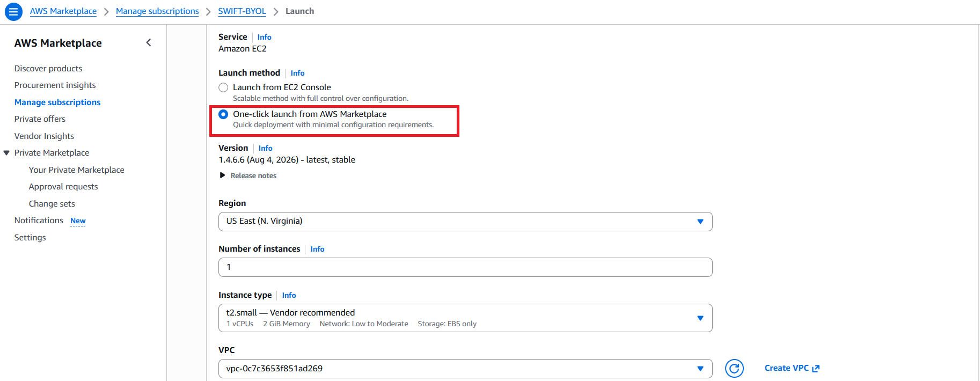
Task: Open the VPC dropdown selector
Action: [x=465, y=369]
